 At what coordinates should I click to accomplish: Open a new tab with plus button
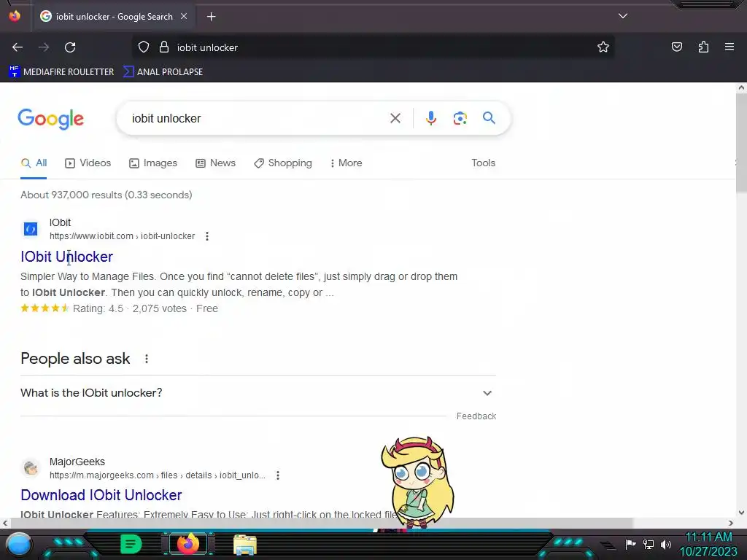211,17
